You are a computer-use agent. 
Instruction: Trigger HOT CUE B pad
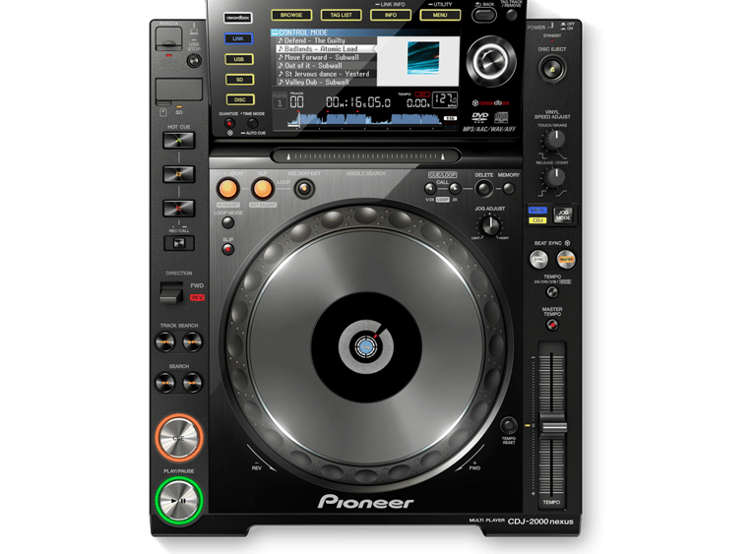coord(179,174)
